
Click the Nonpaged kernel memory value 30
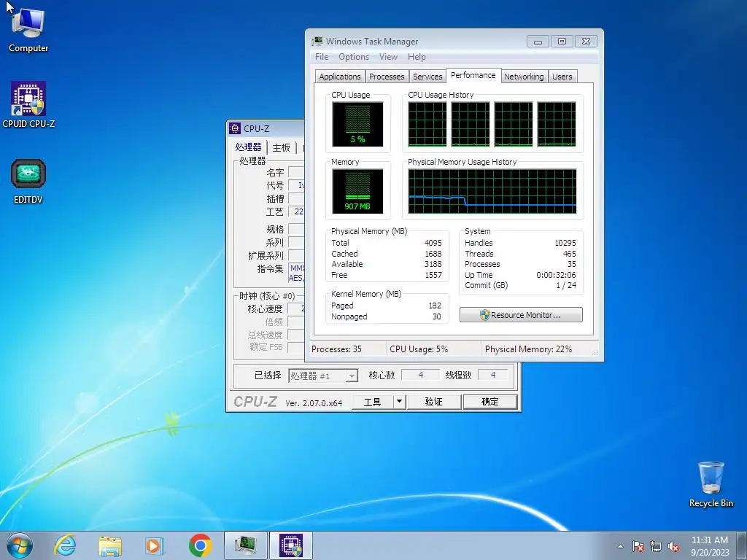pos(436,316)
